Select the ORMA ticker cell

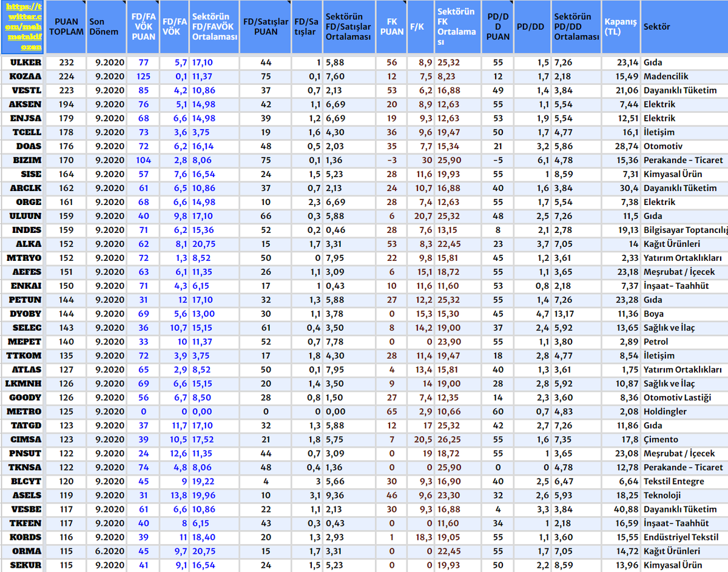coord(23,551)
